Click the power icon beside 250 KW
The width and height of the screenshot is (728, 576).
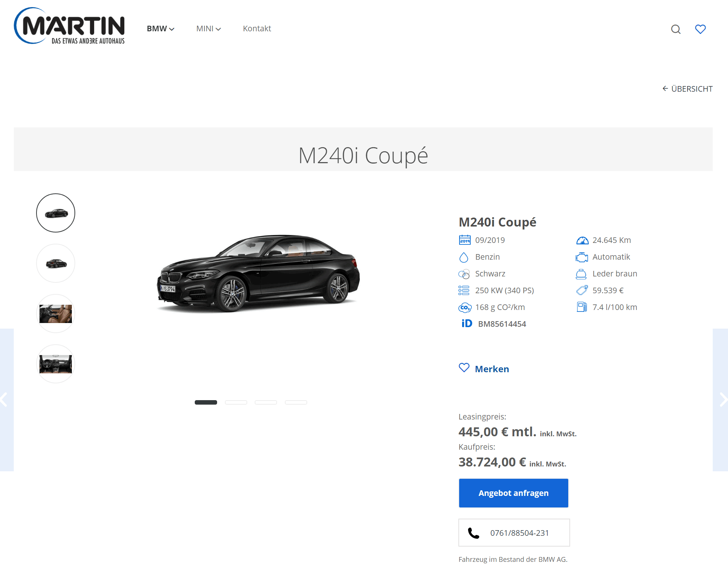click(464, 291)
